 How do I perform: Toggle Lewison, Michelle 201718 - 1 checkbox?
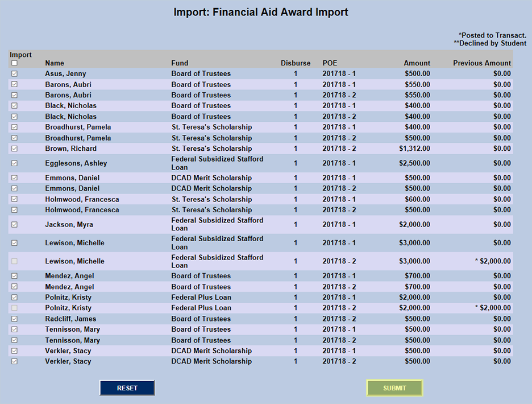pyautogui.click(x=15, y=243)
